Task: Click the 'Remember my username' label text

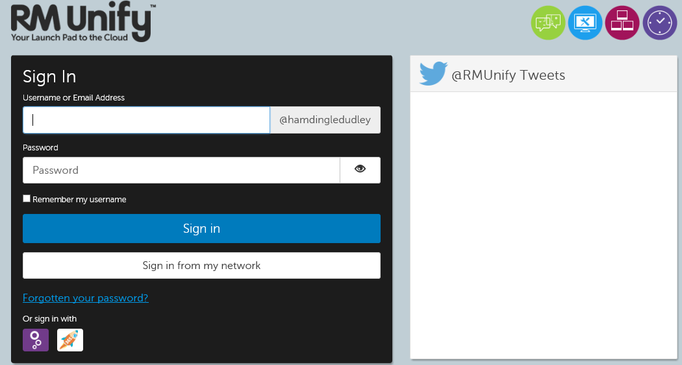Action: (x=79, y=200)
